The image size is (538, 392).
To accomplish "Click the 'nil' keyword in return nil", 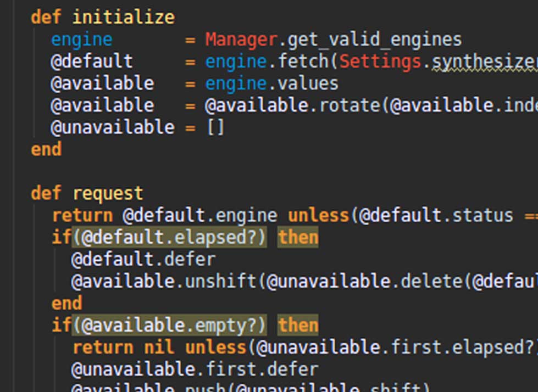I will [159, 347].
